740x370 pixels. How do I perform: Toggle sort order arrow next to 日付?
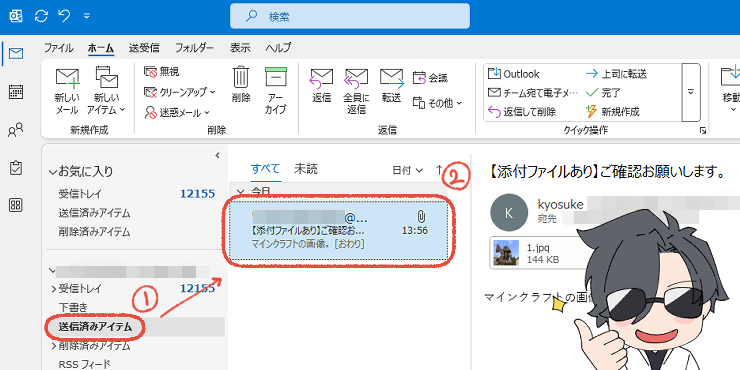click(439, 170)
